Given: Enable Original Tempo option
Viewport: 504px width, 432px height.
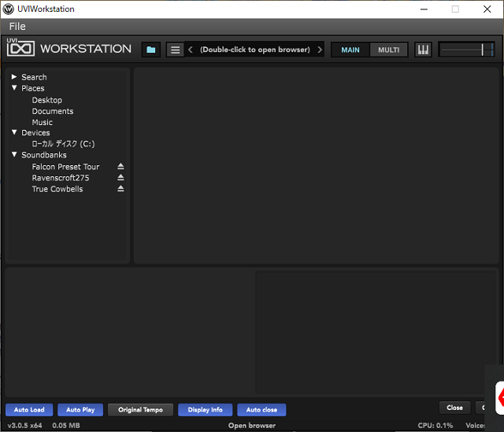Looking at the screenshot, I should (140, 410).
